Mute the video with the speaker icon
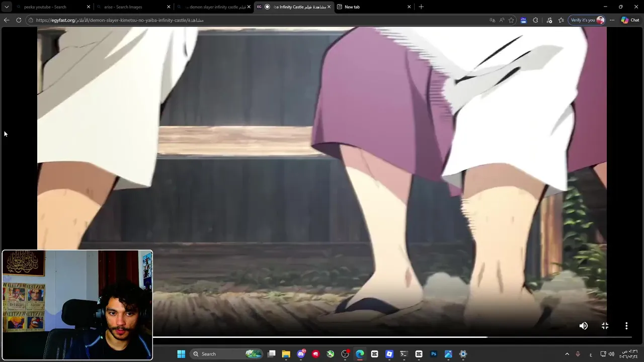Viewport: 644px width, 362px height. coord(583,326)
